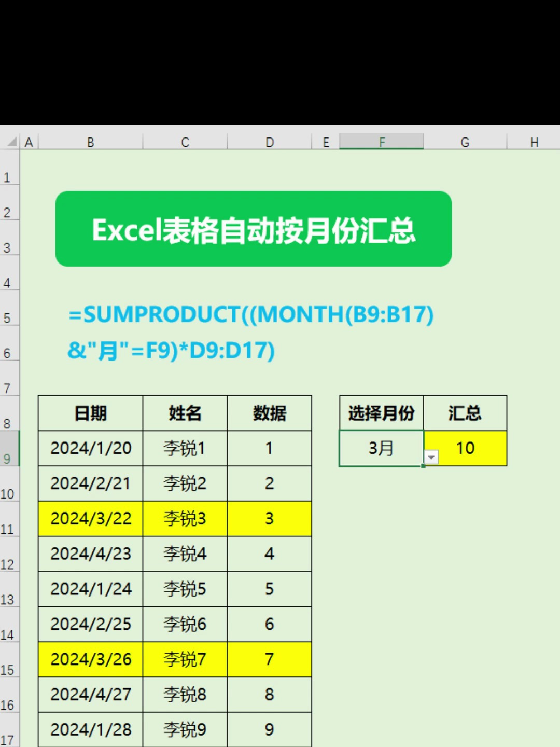Select cell F9 showing '3月'
This screenshot has width=560, height=747.
(382, 448)
